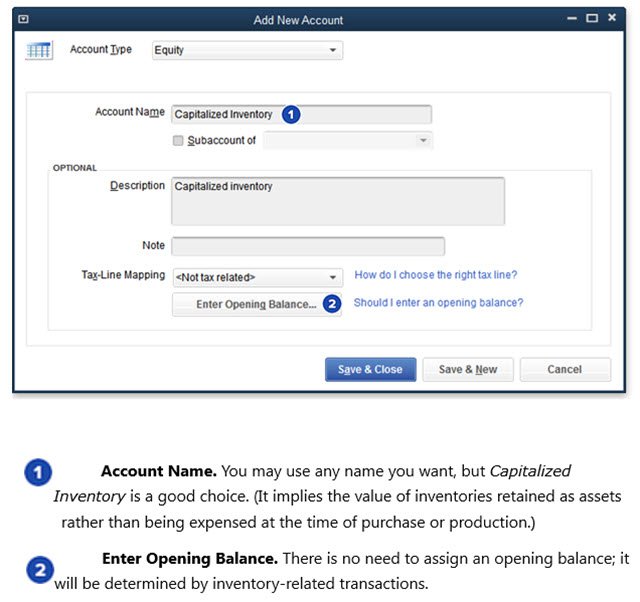Click into the Note text field
This screenshot has width=640, height=602.
coord(308,246)
